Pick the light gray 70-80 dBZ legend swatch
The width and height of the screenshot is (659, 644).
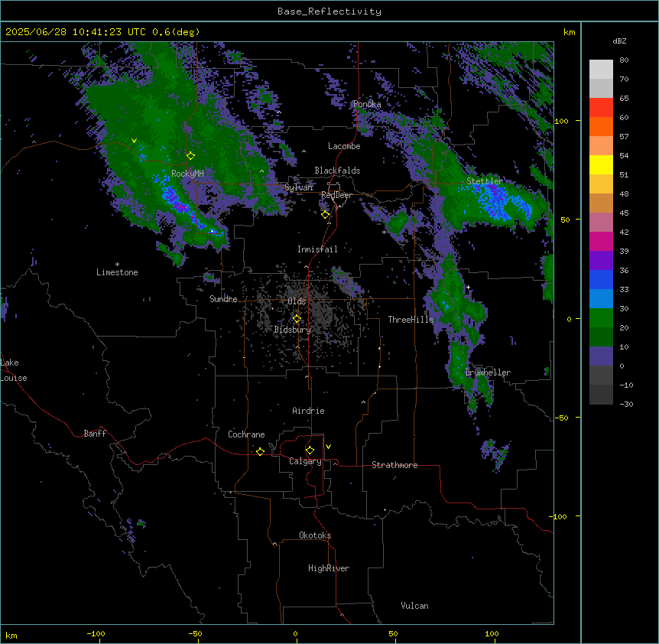click(x=601, y=70)
